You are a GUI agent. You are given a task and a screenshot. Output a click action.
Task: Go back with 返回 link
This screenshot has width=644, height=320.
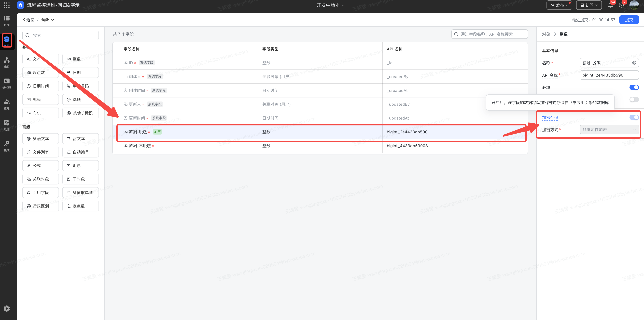[29, 20]
